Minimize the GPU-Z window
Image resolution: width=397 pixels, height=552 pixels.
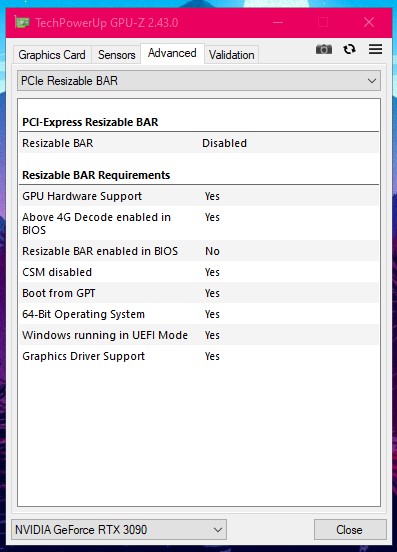[x=278, y=23]
